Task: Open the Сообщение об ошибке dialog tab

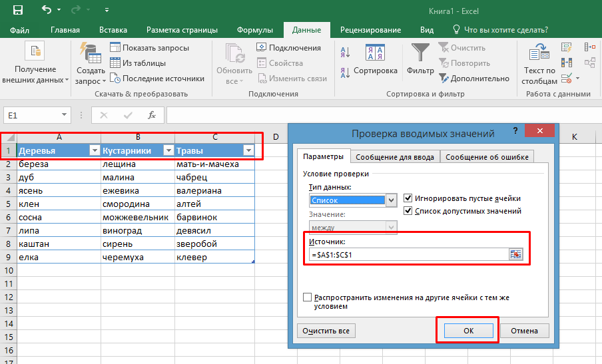Action: (x=487, y=157)
